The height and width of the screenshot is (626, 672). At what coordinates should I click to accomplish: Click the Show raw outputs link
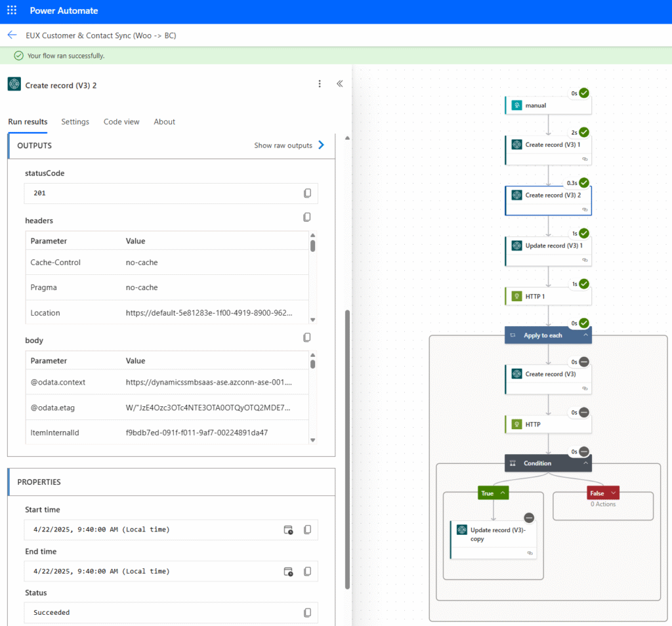(283, 145)
